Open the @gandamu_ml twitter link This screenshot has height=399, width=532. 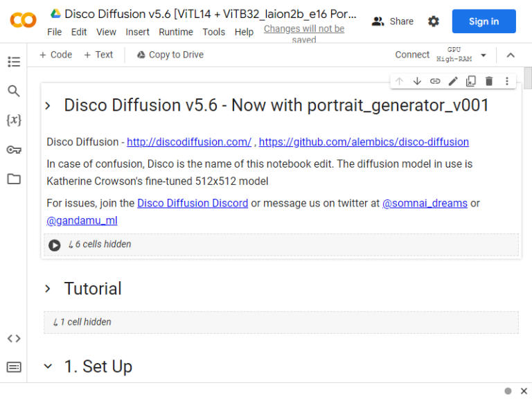(82, 220)
